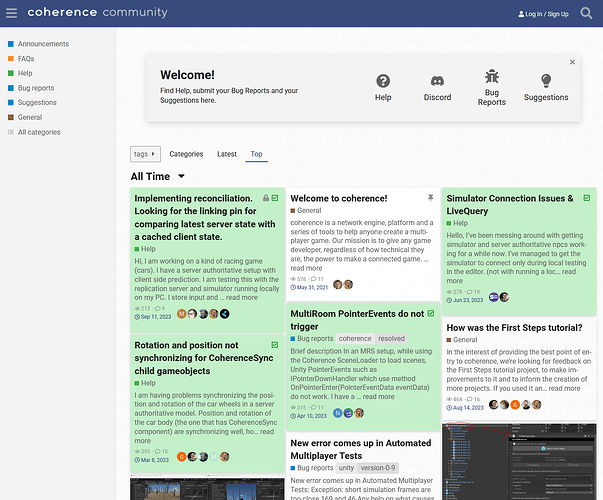Open FAQs category in sidebar

[21, 58]
